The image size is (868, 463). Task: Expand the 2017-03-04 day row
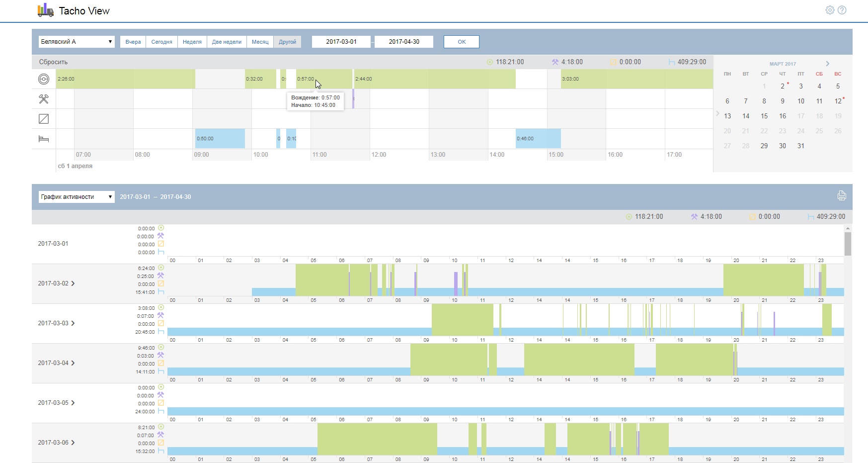(x=73, y=363)
